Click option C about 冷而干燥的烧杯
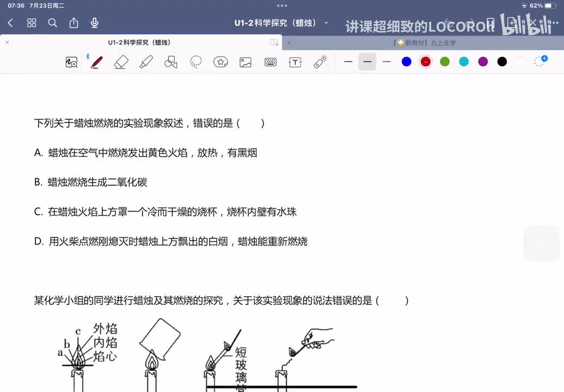564x392 pixels. (165, 212)
